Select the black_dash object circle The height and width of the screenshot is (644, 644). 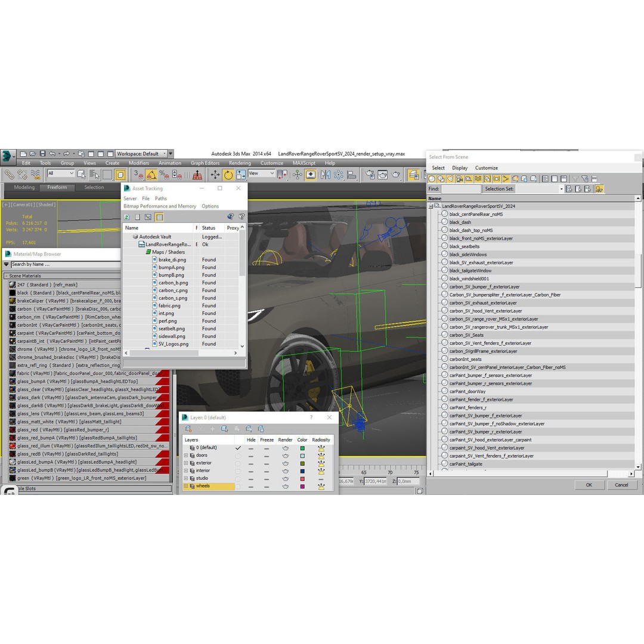point(444,222)
